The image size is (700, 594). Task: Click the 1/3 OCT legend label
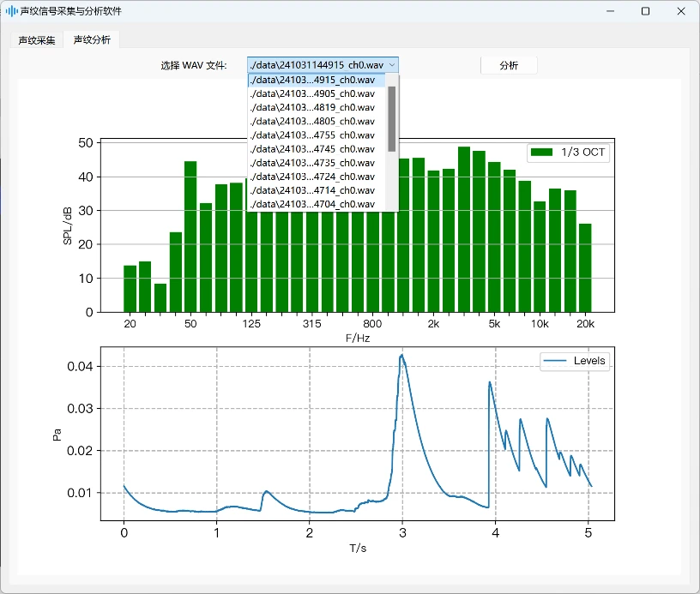click(583, 152)
